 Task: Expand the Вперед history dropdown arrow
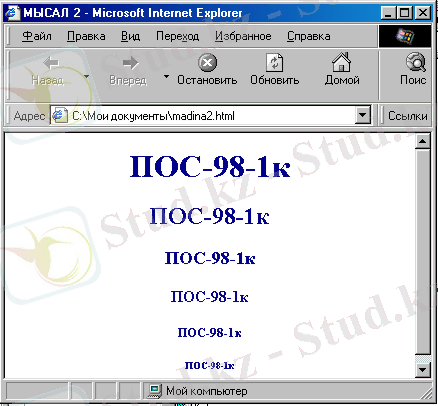[166, 76]
